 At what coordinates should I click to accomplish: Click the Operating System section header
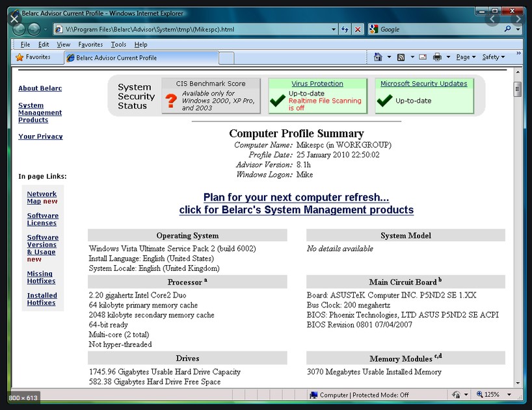coord(187,235)
